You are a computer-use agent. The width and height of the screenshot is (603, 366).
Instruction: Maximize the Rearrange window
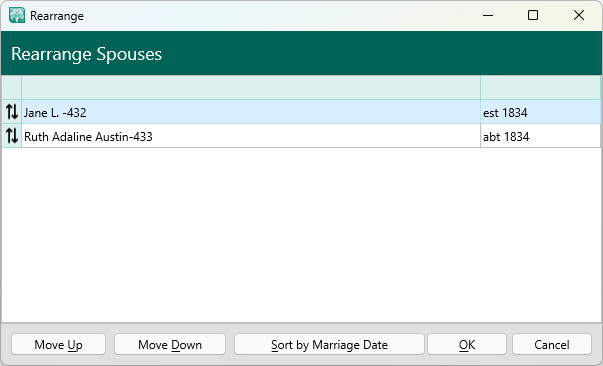[x=533, y=15]
